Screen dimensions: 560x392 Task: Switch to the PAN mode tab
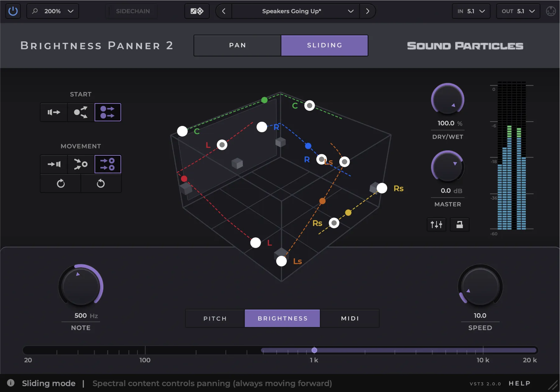[x=238, y=45]
